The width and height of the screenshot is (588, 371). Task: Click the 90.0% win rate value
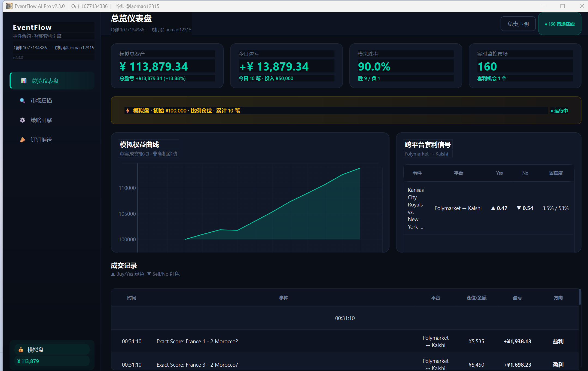pyautogui.click(x=374, y=66)
